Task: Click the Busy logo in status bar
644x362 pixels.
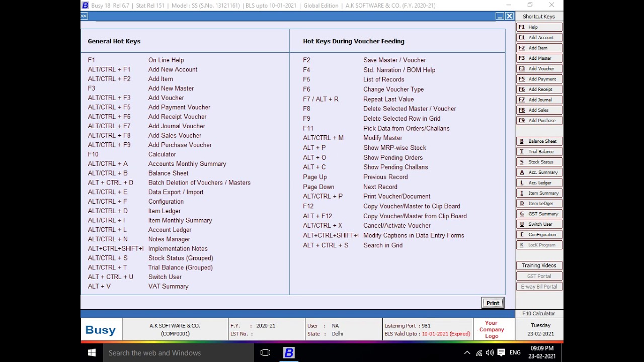Action: tap(101, 330)
